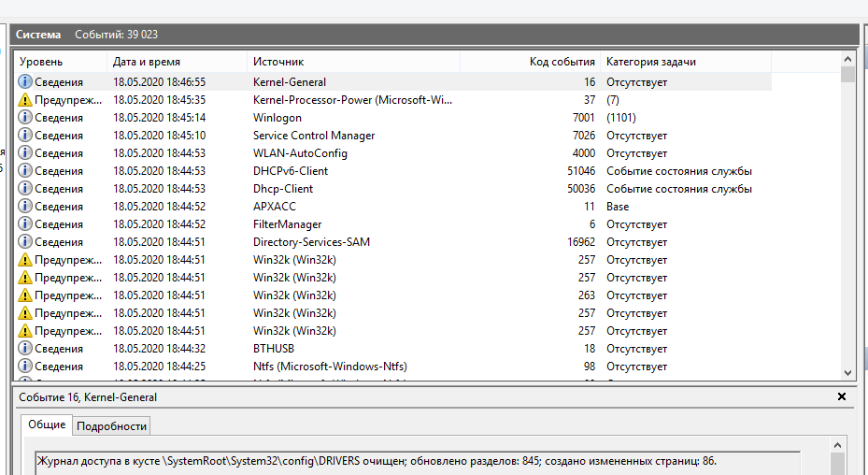The width and height of the screenshot is (868, 475).
Task: Open the Общие tab
Action: pos(47,425)
